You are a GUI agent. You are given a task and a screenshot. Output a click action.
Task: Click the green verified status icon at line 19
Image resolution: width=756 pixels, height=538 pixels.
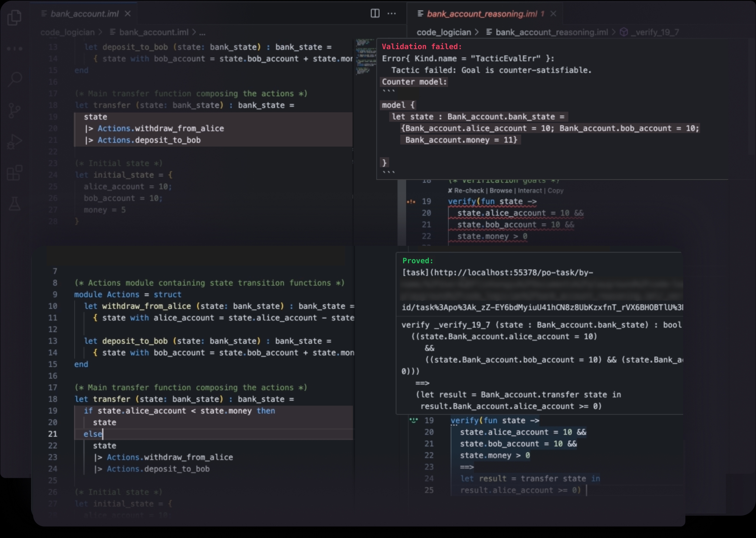(414, 420)
